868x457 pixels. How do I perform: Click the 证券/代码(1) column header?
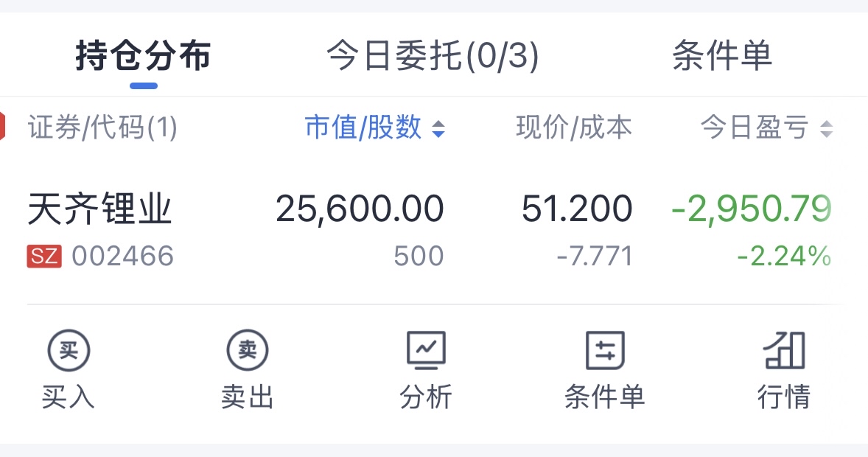[102, 128]
